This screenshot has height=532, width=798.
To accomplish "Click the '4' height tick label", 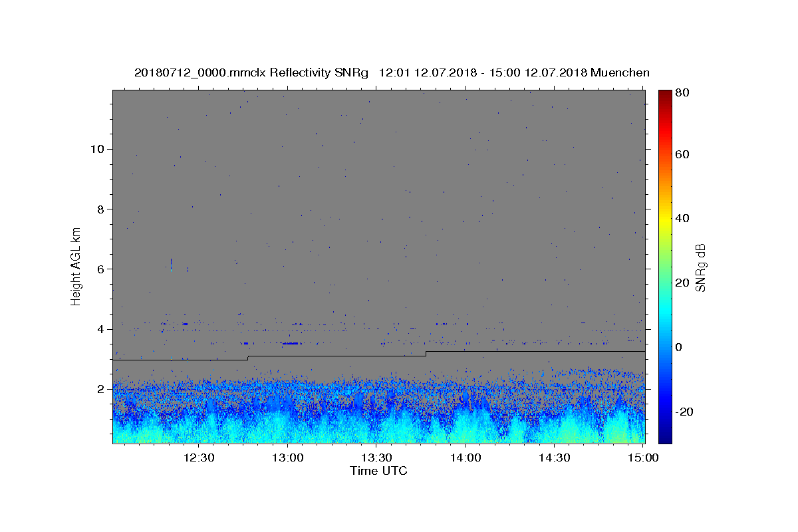I will coord(99,329).
